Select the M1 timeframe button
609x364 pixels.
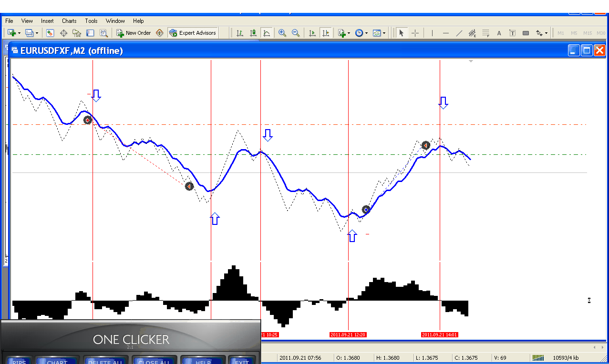[561, 33]
